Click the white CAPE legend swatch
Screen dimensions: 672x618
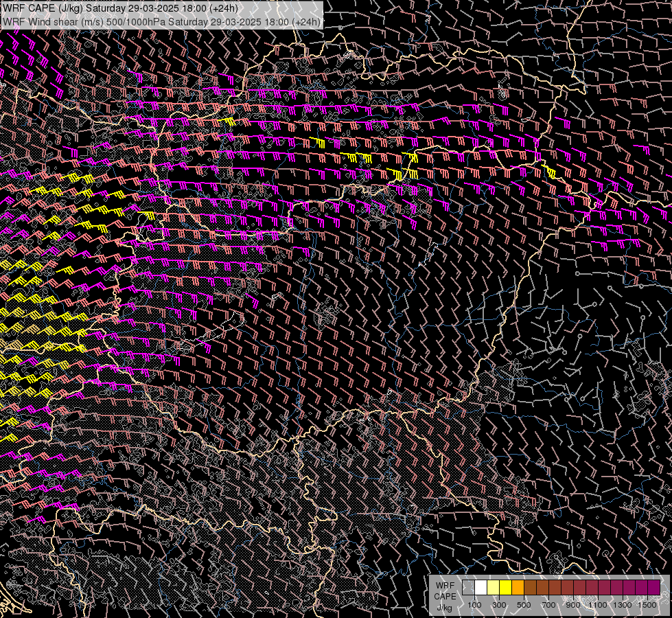481,587
